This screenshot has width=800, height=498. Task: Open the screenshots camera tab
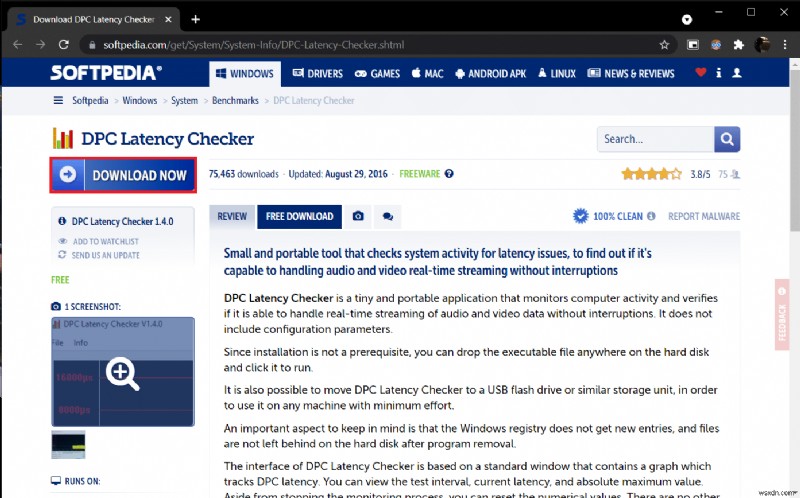tap(358, 216)
